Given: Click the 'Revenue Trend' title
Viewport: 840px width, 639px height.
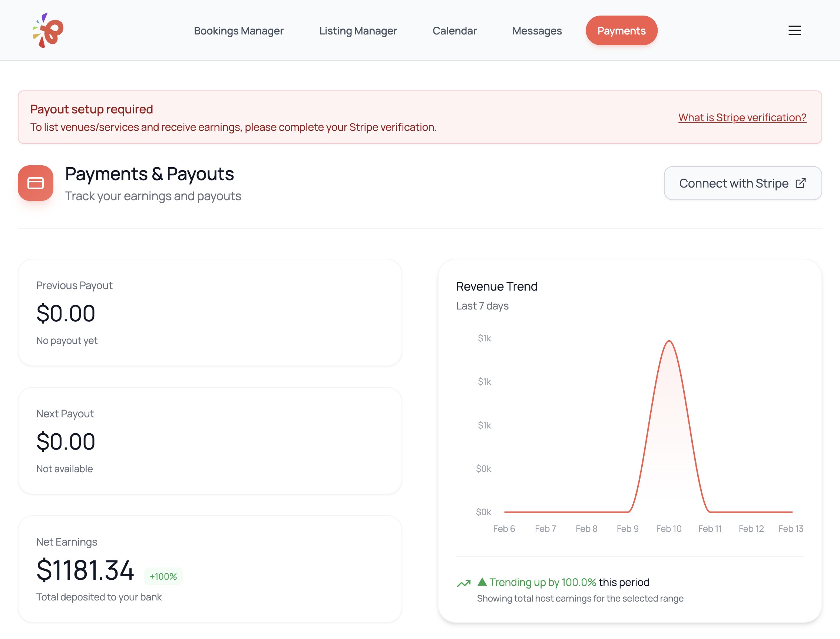Looking at the screenshot, I should click(x=497, y=286).
